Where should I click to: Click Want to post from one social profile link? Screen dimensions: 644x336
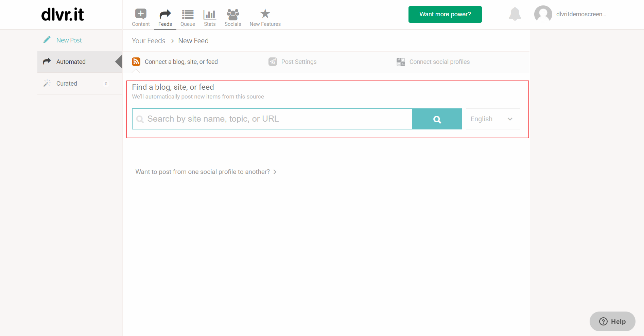pyautogui.click(x=203, y=172)
